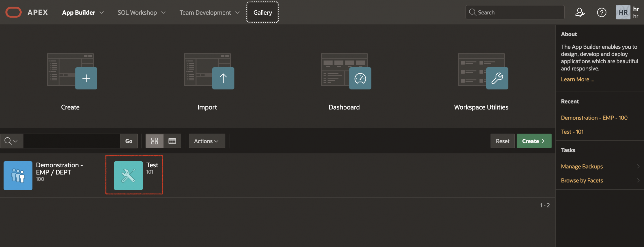
Task: Expand the SQL Workshop dropdown
Action: [141, 12]
